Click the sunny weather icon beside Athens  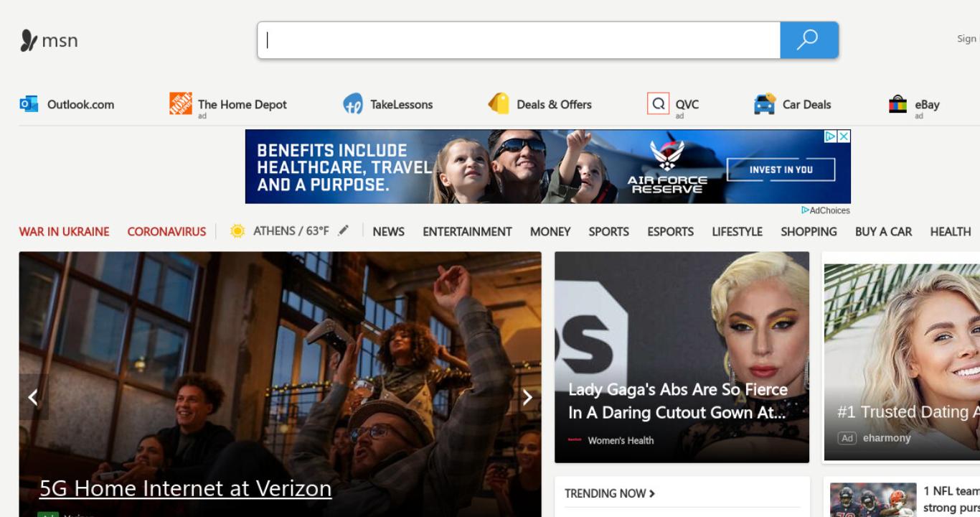[x=237, y=231]
